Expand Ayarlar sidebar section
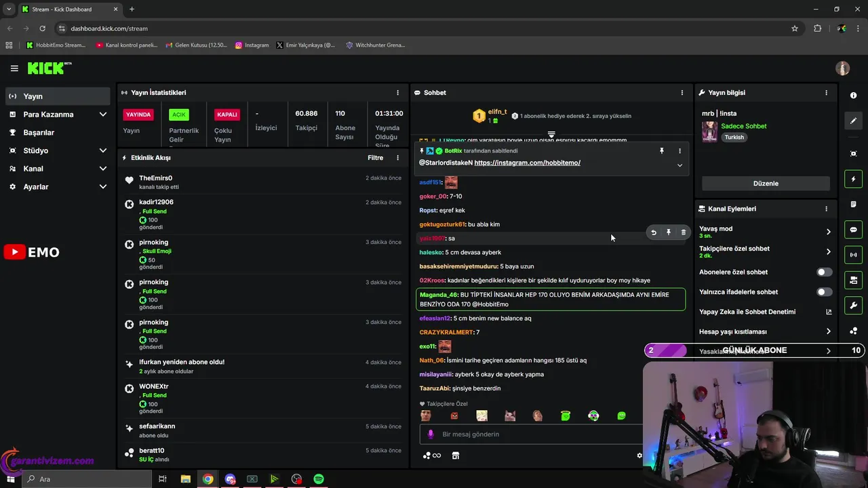 (103, 186)
